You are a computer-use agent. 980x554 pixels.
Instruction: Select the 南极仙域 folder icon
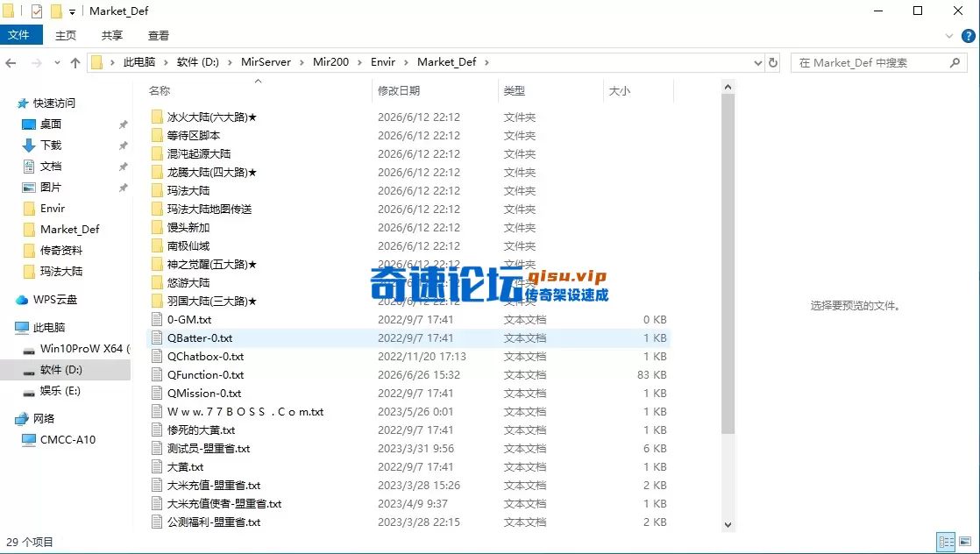157,245
